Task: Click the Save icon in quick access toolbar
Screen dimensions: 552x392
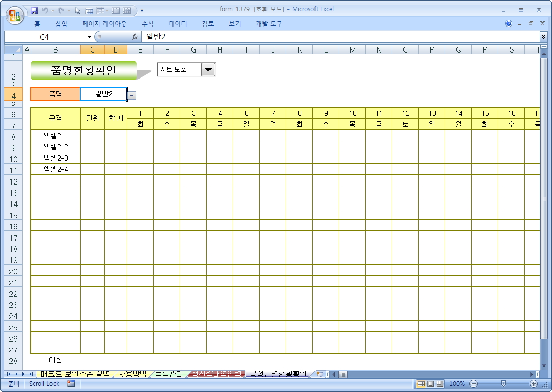Action: click(x=35, y=10)
